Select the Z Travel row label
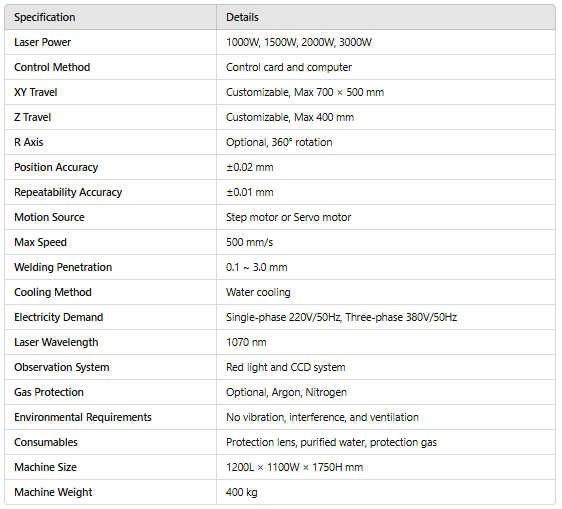Viewport: 562px width, 509px height. [33, 117]
